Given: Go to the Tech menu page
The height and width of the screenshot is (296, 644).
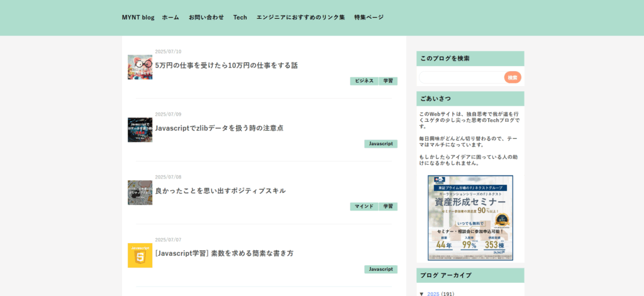Looking at the screenshot, I should tap(240, 18).
